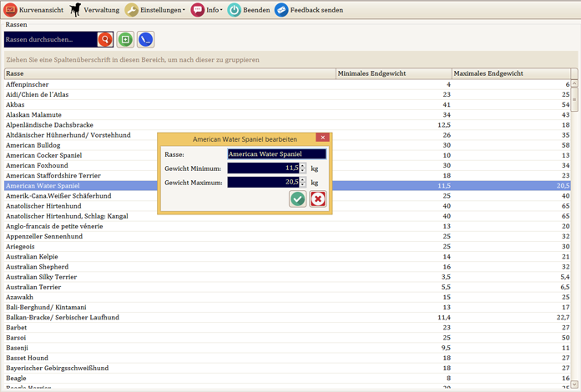Sort by Maximales Endgewicht column header

point(512,73)
